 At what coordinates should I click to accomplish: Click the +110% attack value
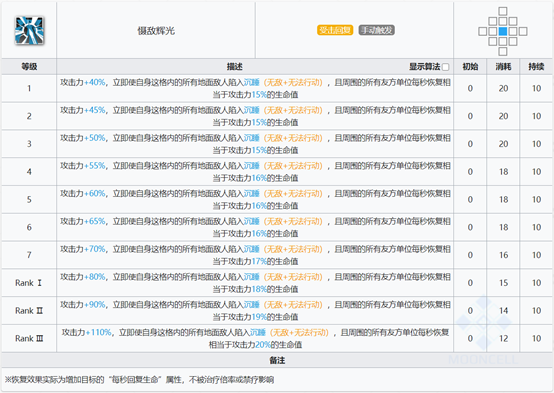point(99,332)
